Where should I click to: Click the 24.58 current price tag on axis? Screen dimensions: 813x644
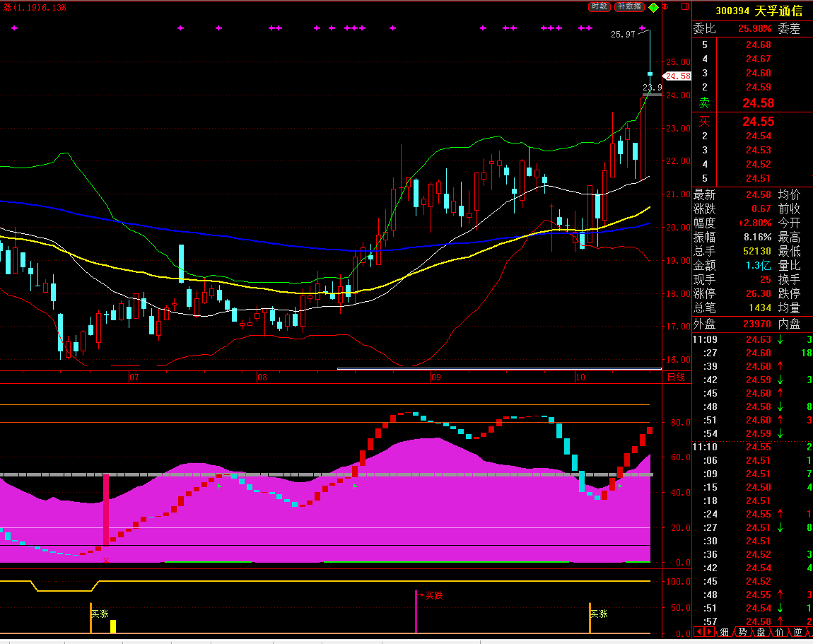[x=677, y=76]
